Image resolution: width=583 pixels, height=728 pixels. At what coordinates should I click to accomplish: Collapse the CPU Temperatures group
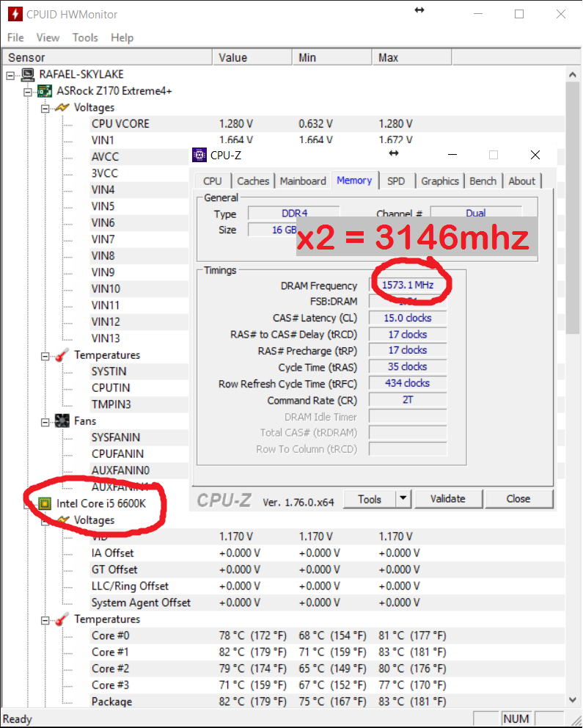(45, 621)
